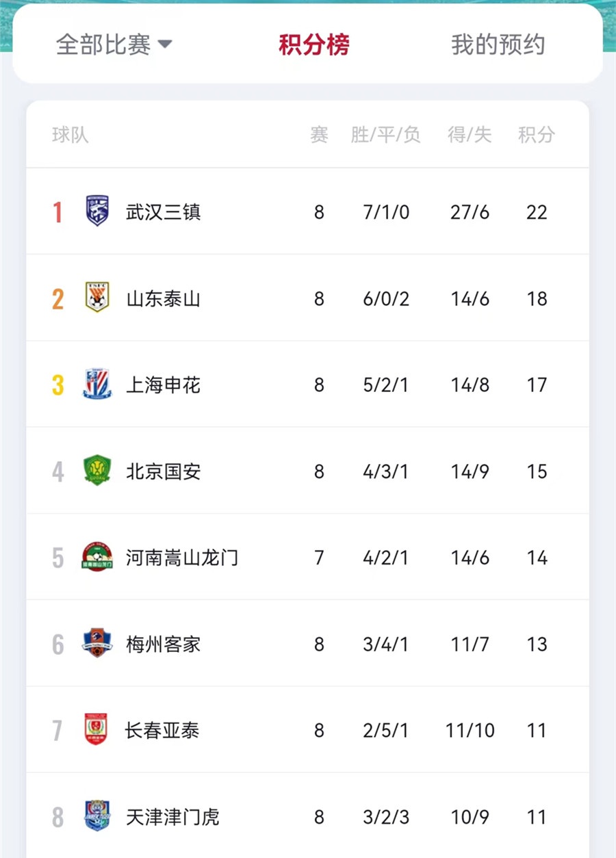Click the 河南嵩山龙门 team name
616x858 pixels.
click(182, 558)
